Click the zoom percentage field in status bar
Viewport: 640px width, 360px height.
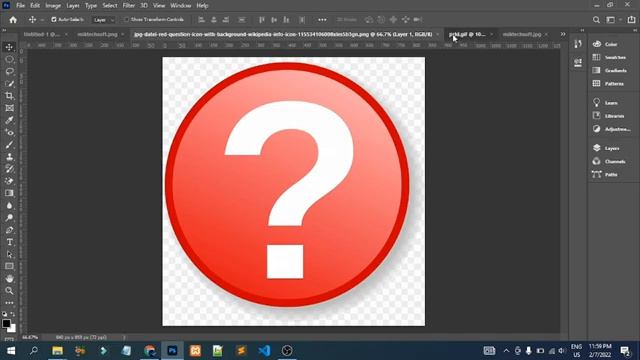[x=30, y=338]
